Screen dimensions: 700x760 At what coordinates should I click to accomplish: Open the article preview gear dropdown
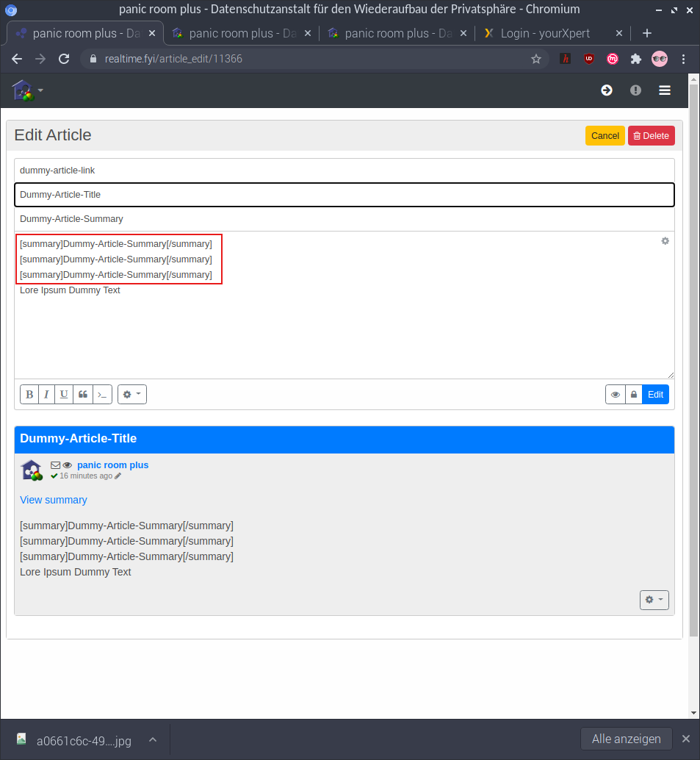point(654,600)
